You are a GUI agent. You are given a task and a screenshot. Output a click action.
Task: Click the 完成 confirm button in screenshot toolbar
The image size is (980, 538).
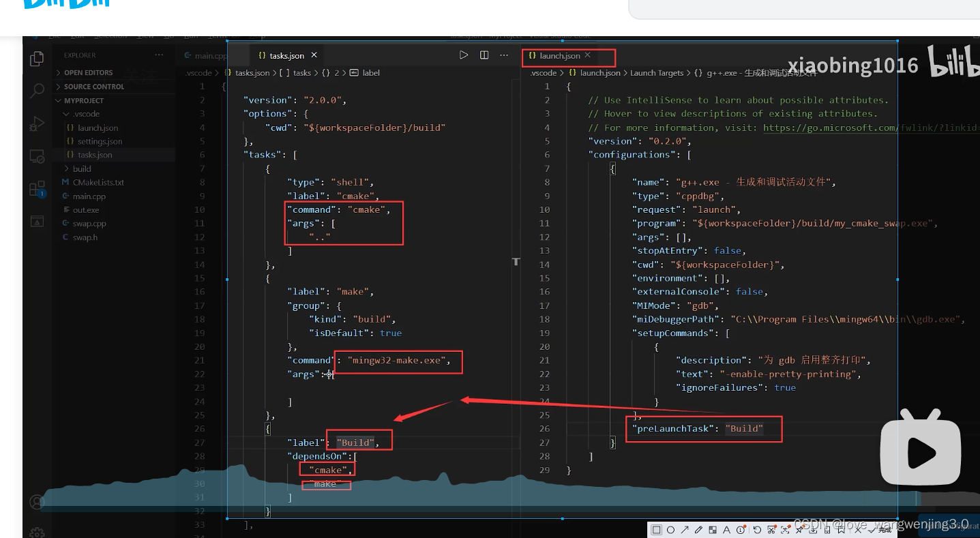pos(880,530)
